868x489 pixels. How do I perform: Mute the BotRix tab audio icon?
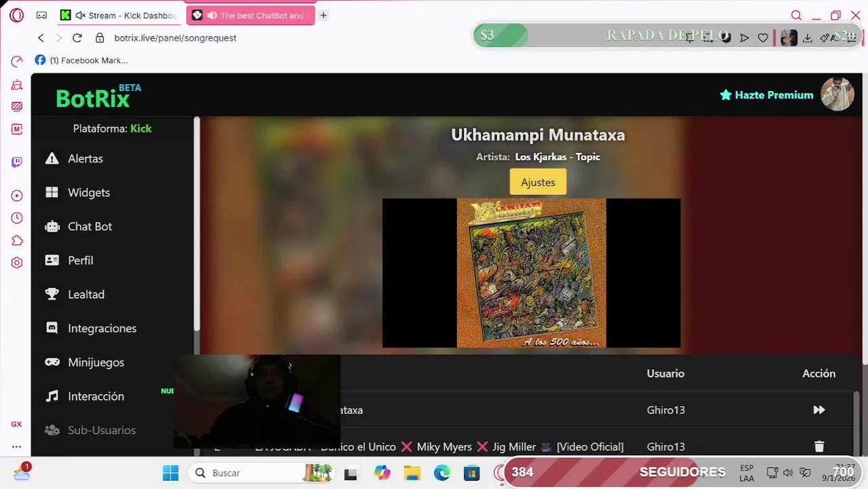pyautogui.click(x=212, y=15)
